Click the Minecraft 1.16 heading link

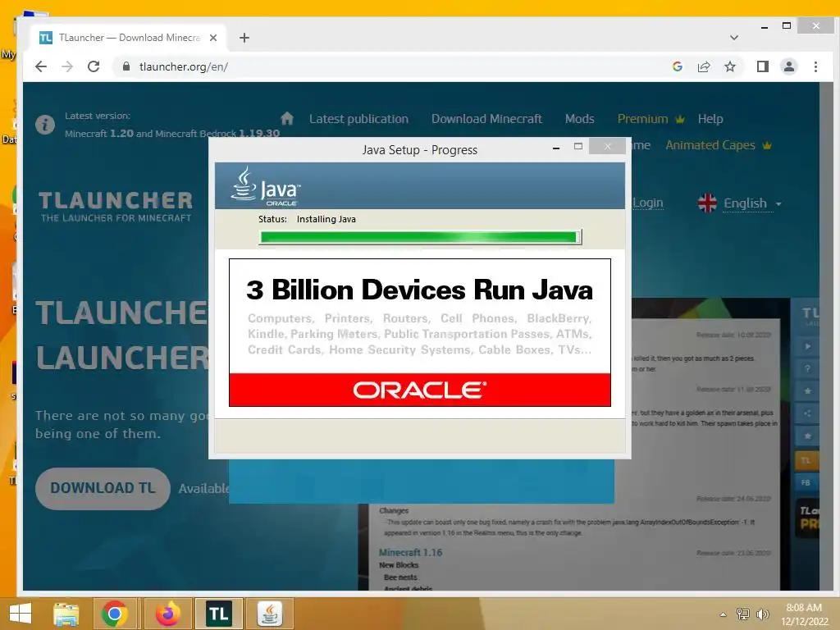click(x=410, y=552)
